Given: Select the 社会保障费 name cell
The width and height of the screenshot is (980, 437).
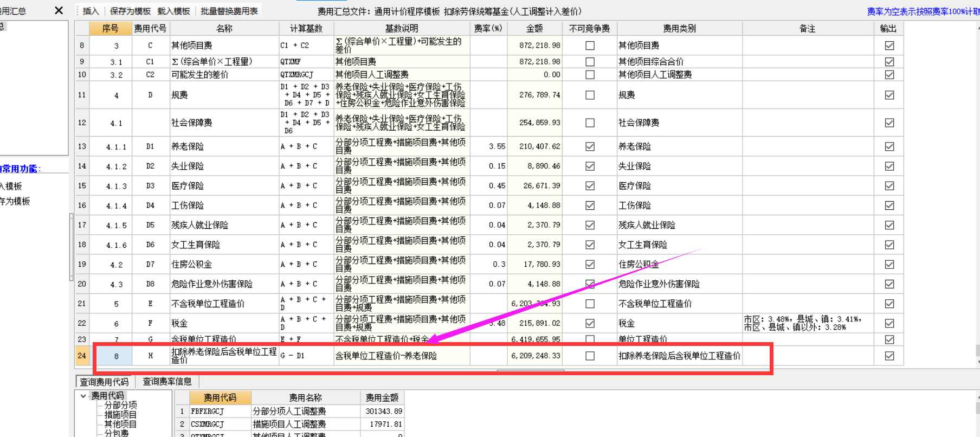Looking at the screenshot, I should [224, 123].
